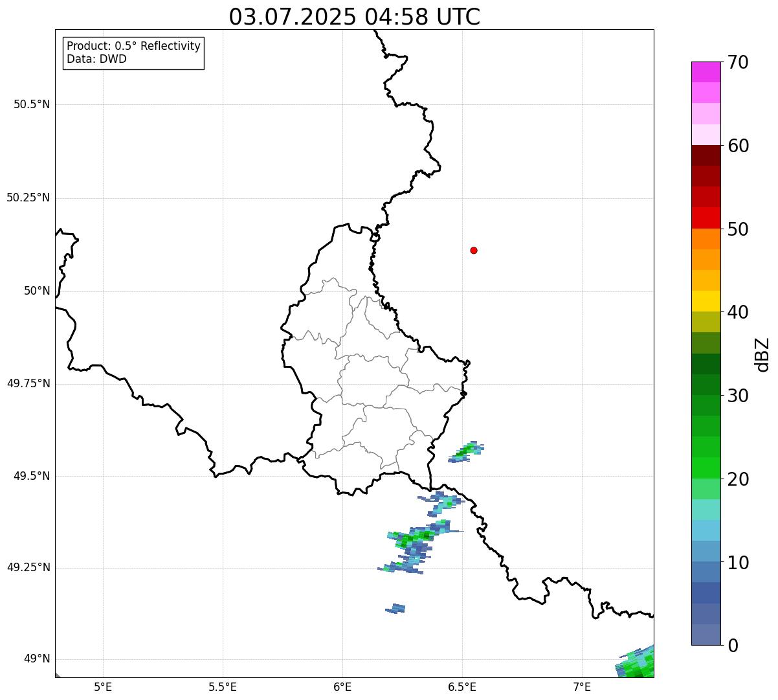This screenshot has width=778, height=700.
Task: Click the isolated small echo near 49.15°N
Action: coord(395,608)
